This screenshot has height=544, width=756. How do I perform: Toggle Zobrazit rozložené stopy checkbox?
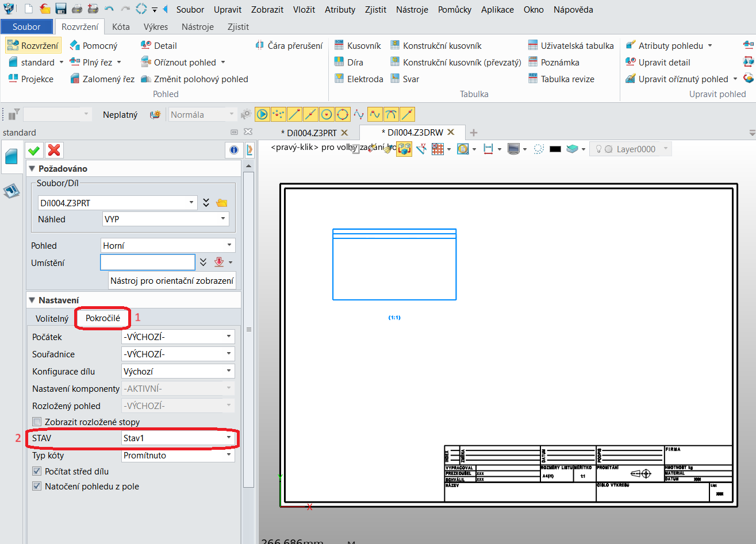(37, 422)
